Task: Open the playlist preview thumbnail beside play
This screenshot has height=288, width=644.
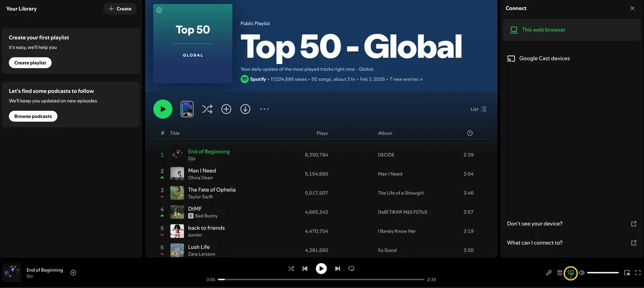Action: [x=187, y=109]
